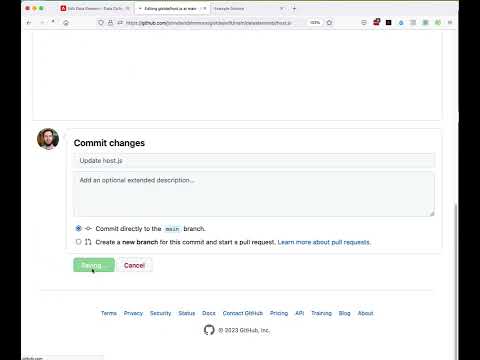This screenshot has width=480, height=360.
Task: Switch to the first browser tab with red favicon
Action: [95, 8]
